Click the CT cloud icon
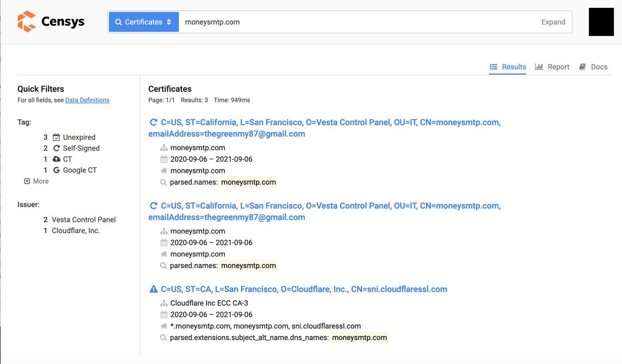This screenshot has height=364, width=622. click(x=56, y=159)
